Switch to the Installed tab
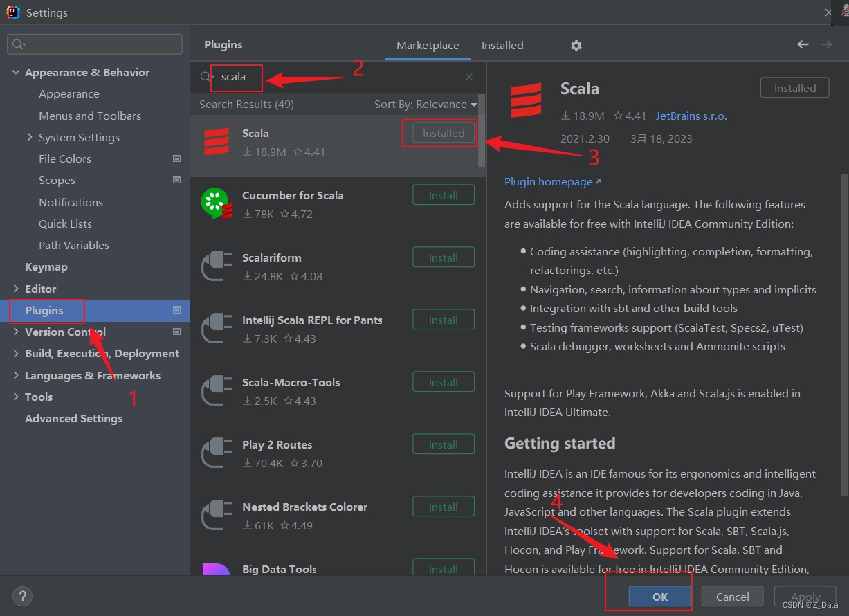This screenshot has height=616, width=849. point(502,46)
